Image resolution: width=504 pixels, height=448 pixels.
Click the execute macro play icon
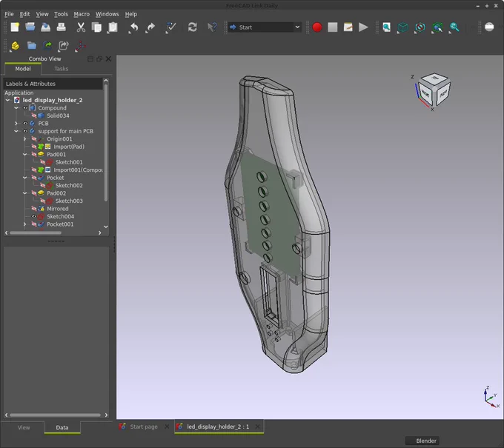(x=363, y=27)
